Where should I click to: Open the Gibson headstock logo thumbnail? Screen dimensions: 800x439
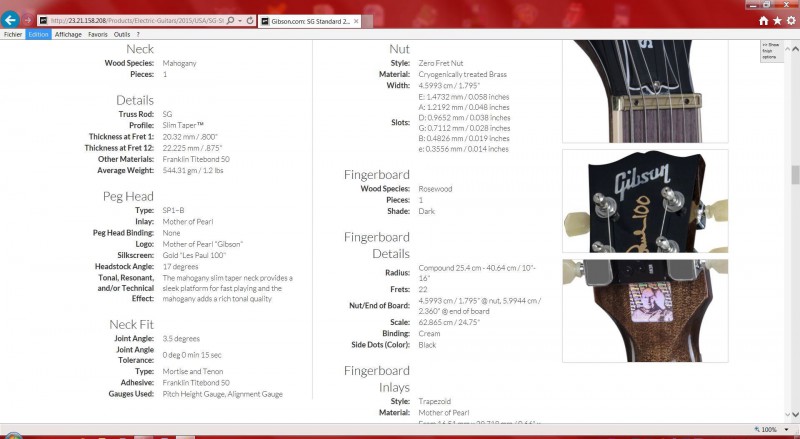pos(644,201)
